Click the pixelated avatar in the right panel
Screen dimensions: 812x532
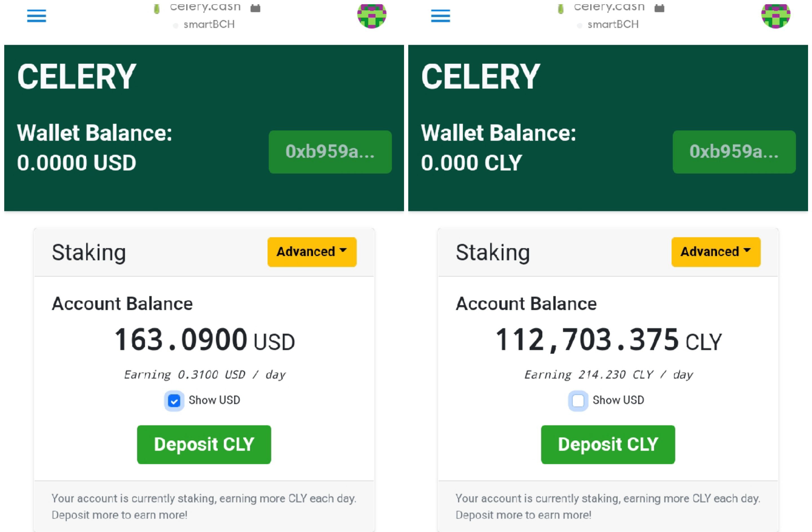tap(776, 16)
